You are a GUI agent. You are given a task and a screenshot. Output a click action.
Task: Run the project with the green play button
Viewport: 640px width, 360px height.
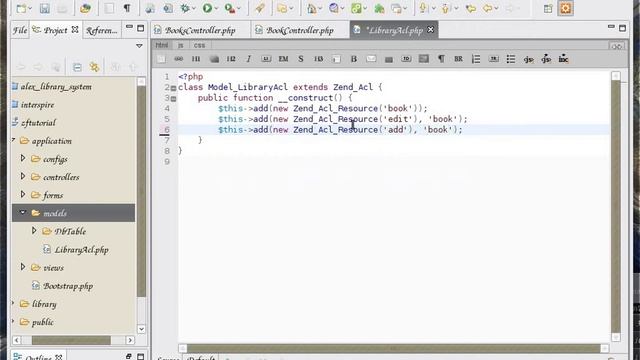point(207,8)
